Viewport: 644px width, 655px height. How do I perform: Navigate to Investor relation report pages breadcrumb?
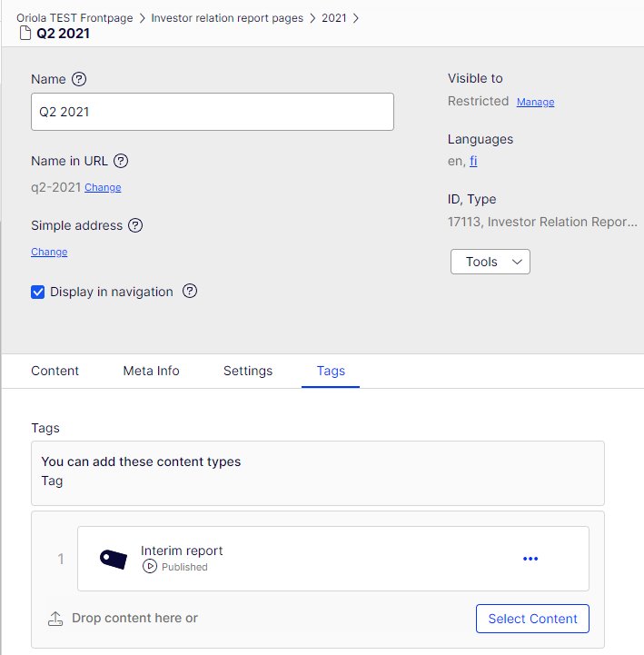click(227, 18)
